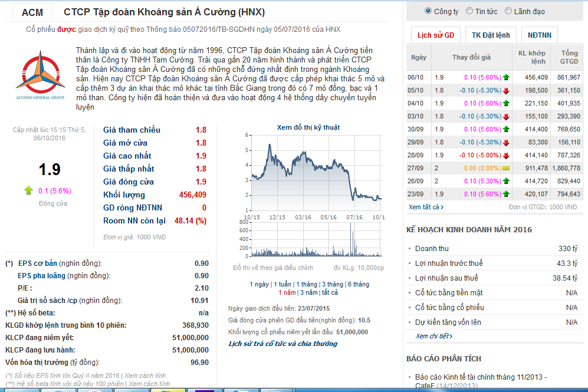Show the 3 năm chart range
Image resolution: width=588 pixels, height=392 pixels.
[308, 292]
